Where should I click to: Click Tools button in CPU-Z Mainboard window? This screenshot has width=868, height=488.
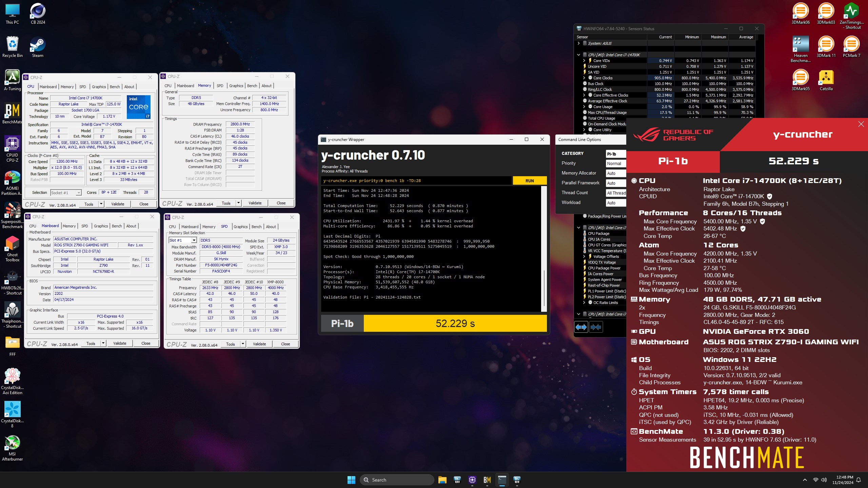tap(91, 343)
